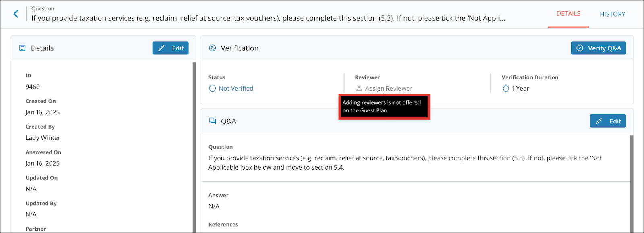Click the References label
This screenshot has height=233, width=644.
223,224
